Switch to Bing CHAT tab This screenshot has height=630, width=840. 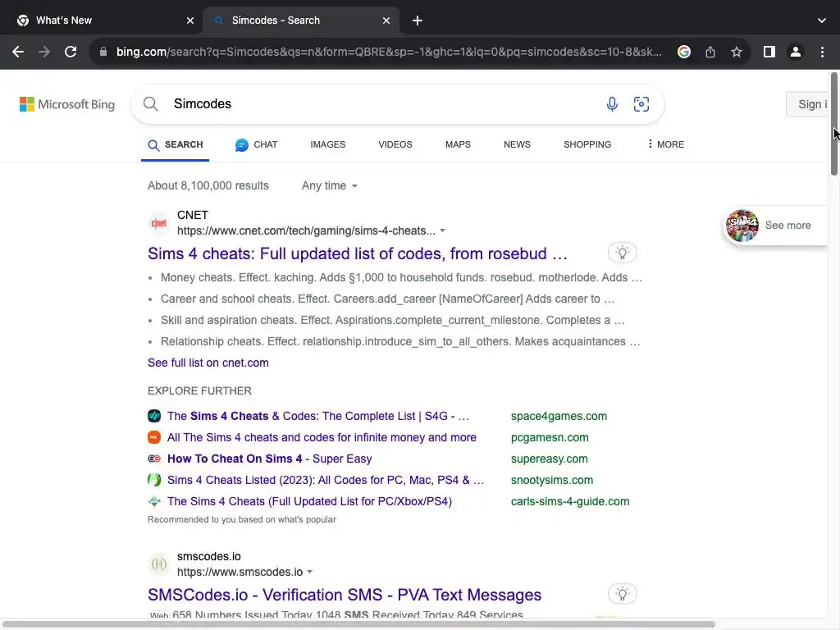tap(256, 144)
